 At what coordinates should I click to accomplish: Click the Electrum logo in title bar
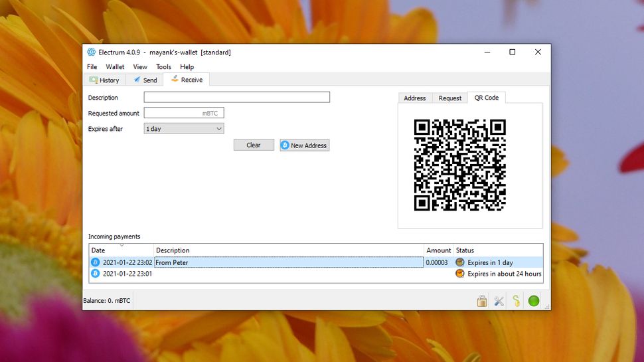(91, 52)
